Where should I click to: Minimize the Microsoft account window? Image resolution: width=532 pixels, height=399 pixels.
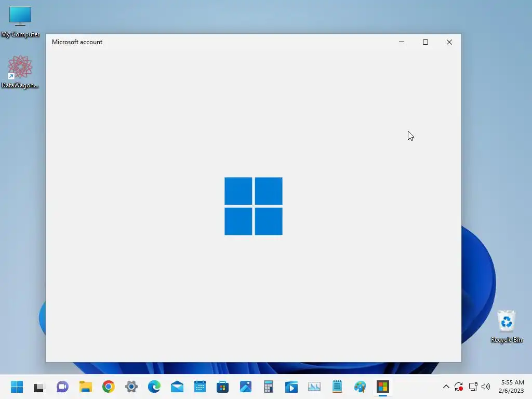(x=402, y=42)
